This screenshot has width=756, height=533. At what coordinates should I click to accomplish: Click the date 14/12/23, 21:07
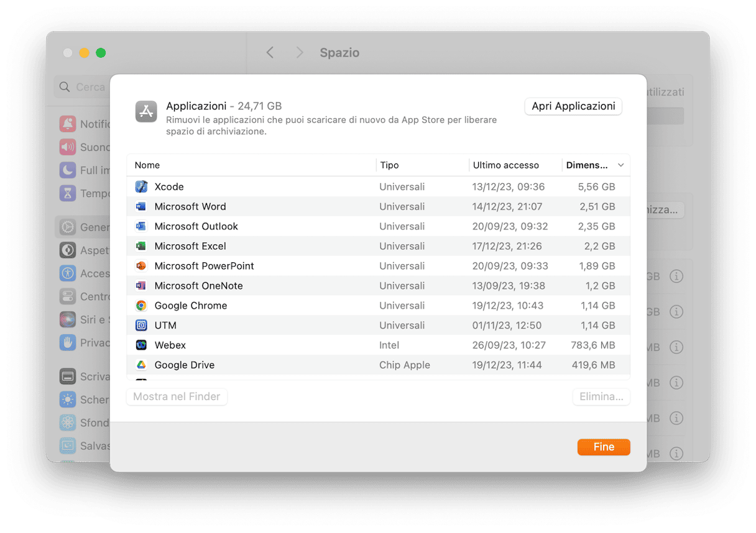(x=507, y=206)
